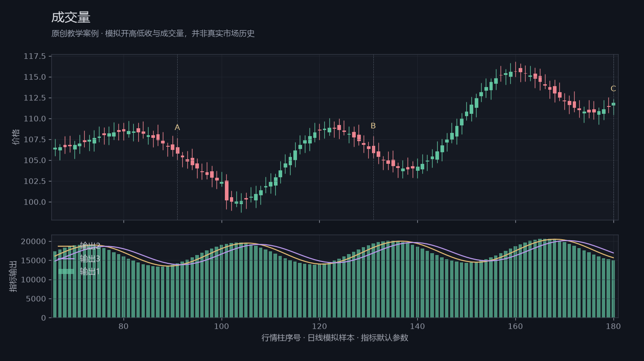Click the x-axis tick label 160
644x361 pixels.
pos(515,326)
